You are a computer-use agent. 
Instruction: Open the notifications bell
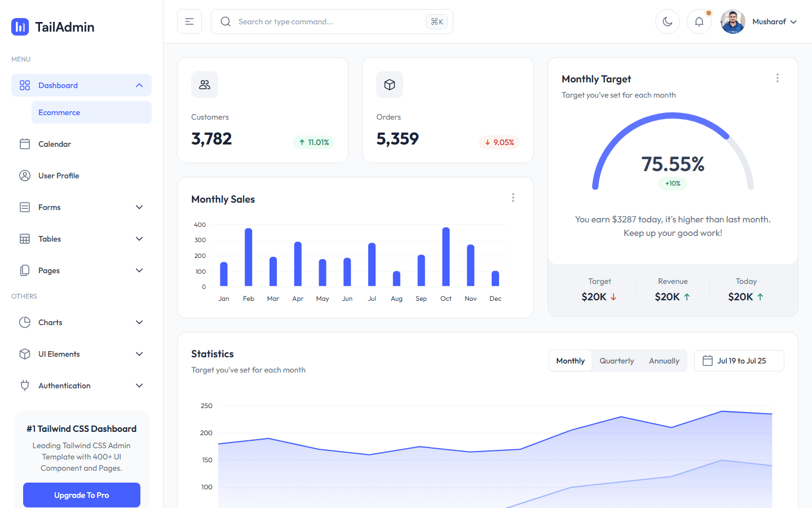699,21
